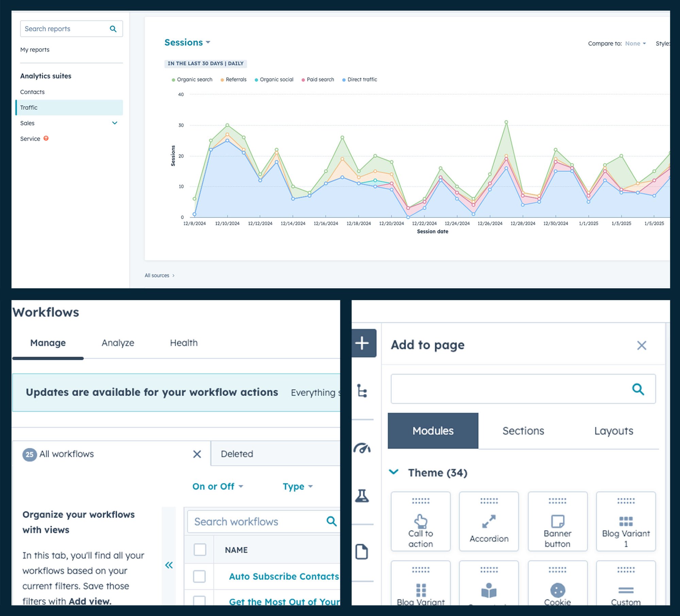Select the Call to action module

pos(421,521)
